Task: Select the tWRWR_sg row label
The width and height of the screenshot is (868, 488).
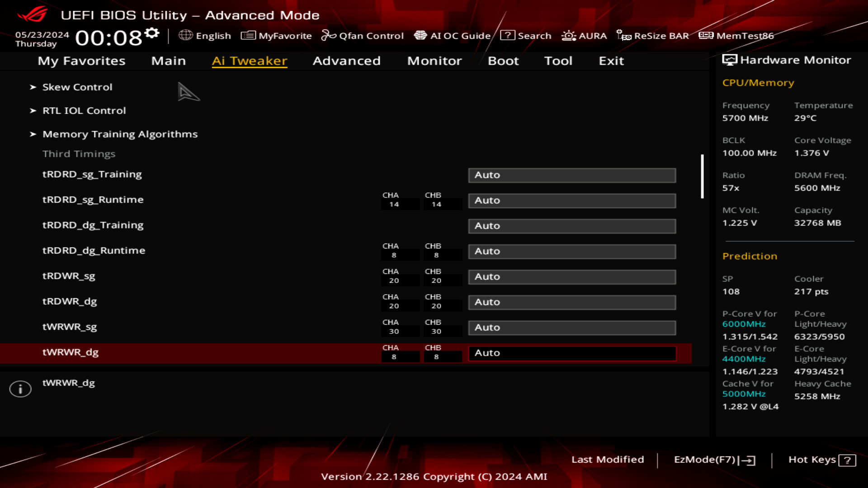Action: click(x=70, y=327)
